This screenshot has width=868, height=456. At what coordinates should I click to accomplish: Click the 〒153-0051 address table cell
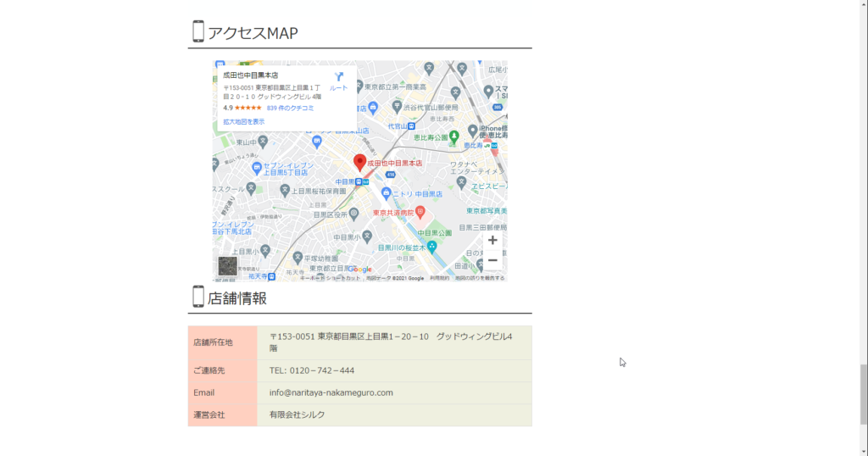coord(394,342)
